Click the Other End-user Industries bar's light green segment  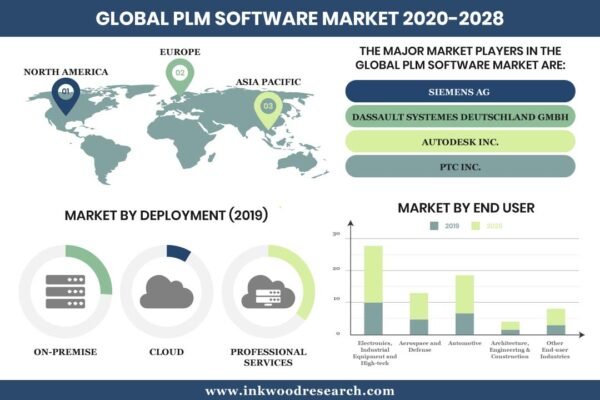point(556,317)
